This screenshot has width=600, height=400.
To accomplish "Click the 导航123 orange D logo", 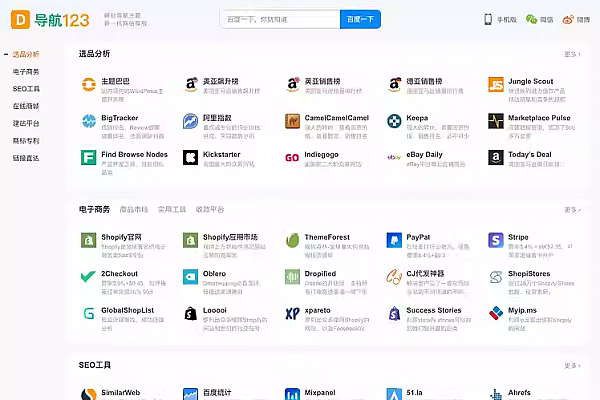I will click(20, 20).
